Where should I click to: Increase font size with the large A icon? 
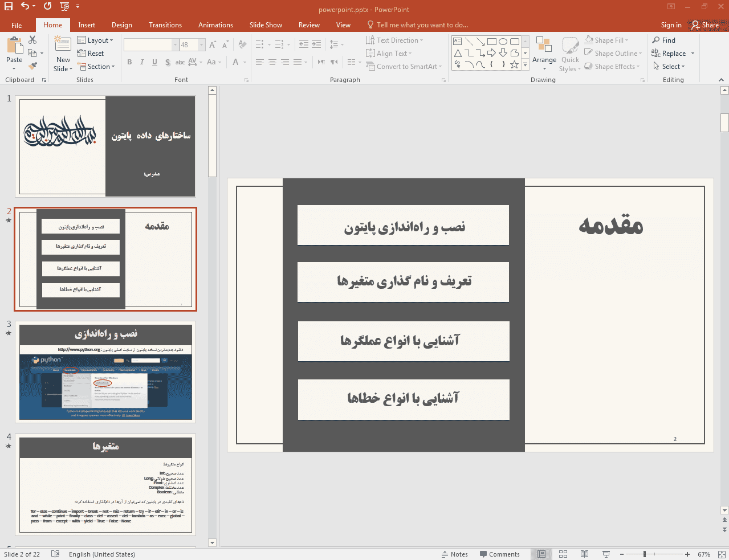pos(213,44)
